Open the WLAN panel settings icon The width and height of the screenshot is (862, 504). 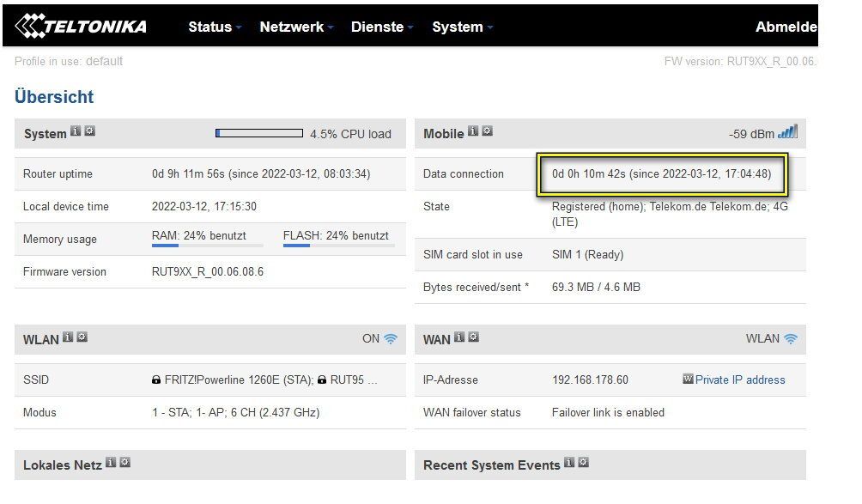point(82,337)
